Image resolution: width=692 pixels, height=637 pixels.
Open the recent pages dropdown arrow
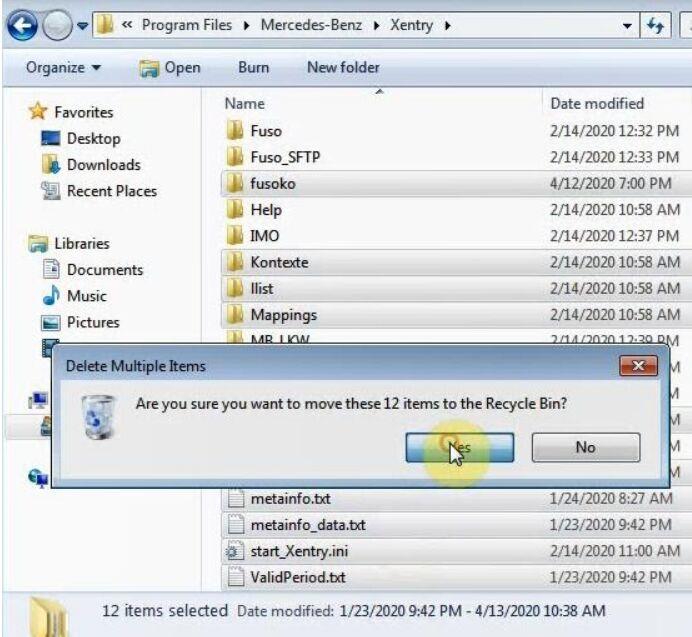pyautogui.click(x=82, y=26)
